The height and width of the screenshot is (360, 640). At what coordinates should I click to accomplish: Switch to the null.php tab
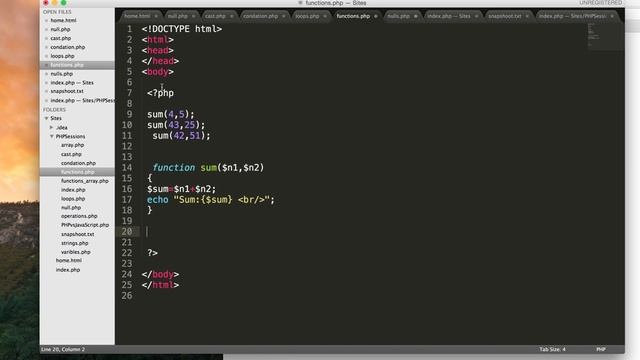(178, 16)
